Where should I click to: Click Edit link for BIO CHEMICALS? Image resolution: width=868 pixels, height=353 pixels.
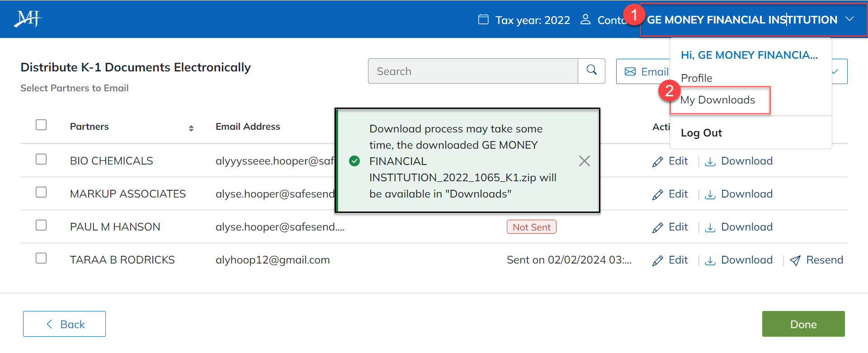click(x=678, y=161)
